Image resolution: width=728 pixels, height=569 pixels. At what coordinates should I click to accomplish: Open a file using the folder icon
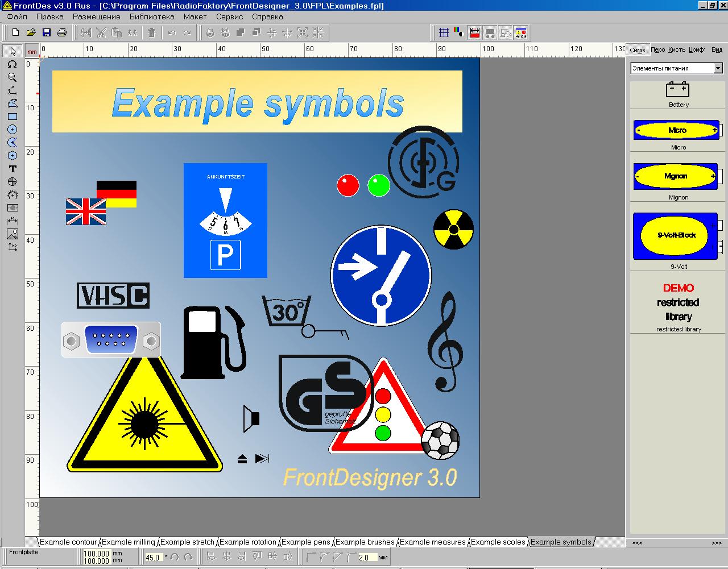31,32
